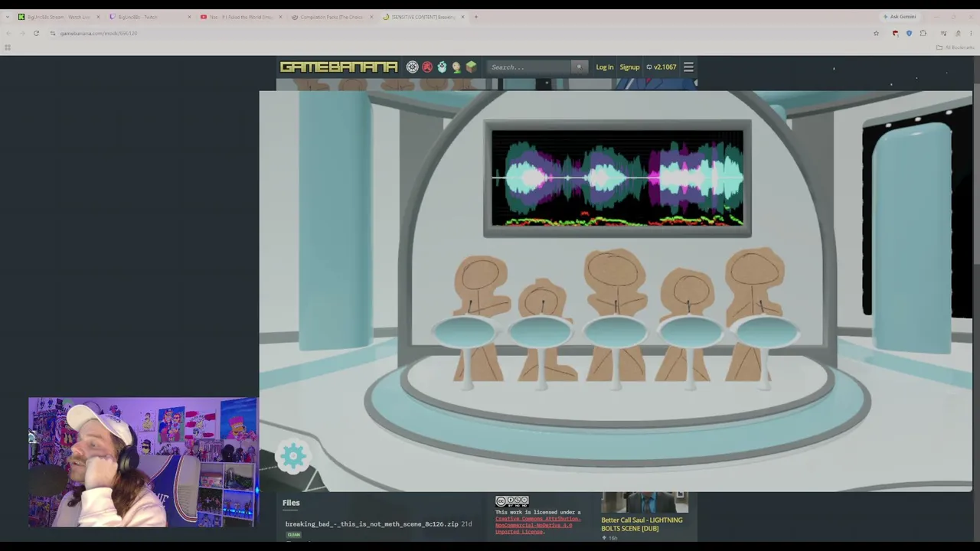
Task: Close the Compilation Packs tab
Action: [371, 17]
